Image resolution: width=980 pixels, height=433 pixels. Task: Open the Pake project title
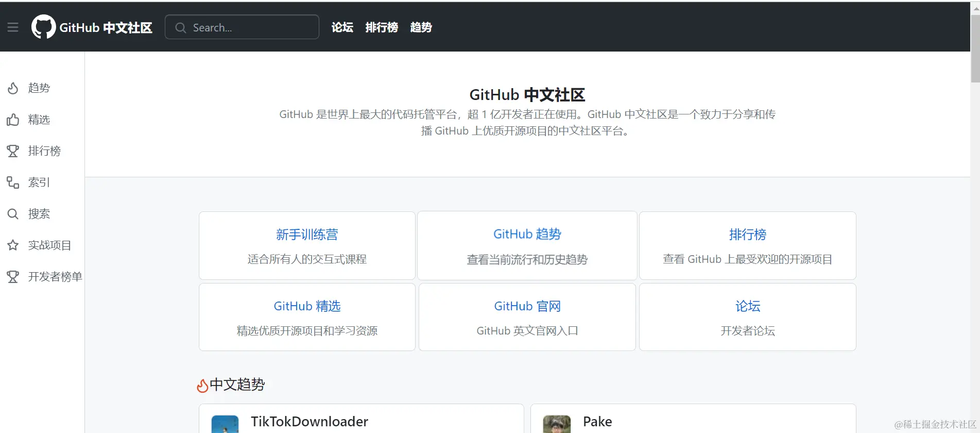click(x=597, y=422)
